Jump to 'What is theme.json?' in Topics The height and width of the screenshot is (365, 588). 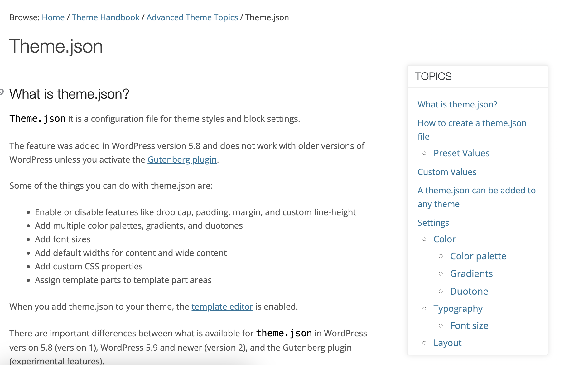pos(457,104)
